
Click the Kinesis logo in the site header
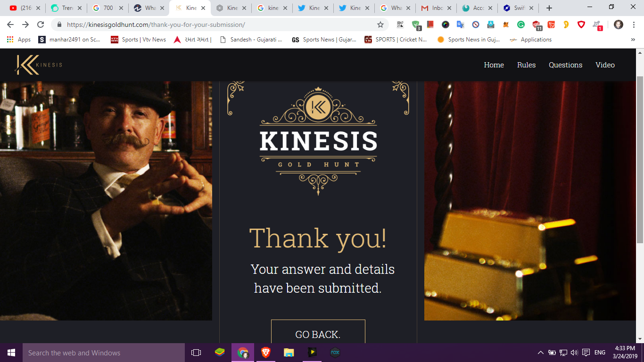[38, 65]
